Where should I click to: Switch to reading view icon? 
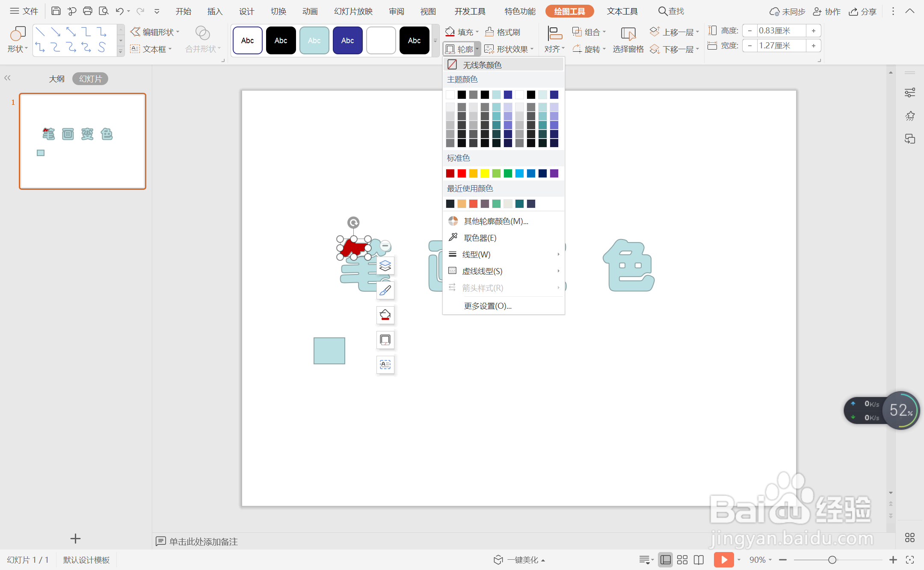coord(699,560)
